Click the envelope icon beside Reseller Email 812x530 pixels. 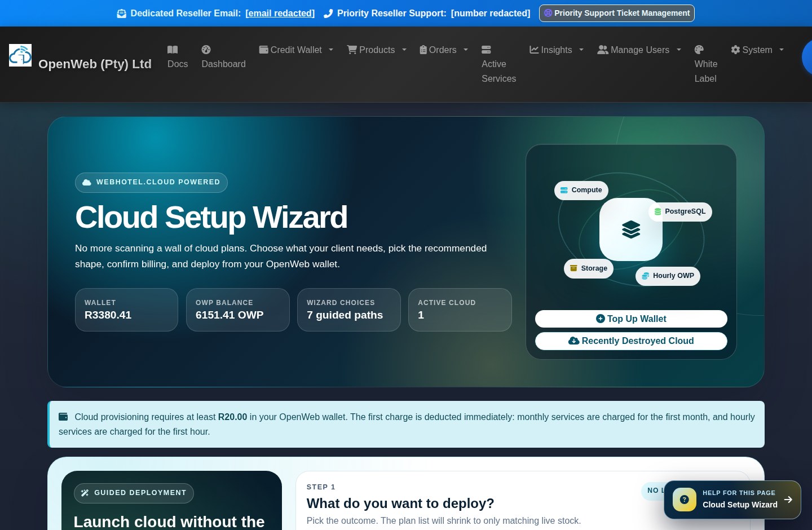(x=121, y=14)
